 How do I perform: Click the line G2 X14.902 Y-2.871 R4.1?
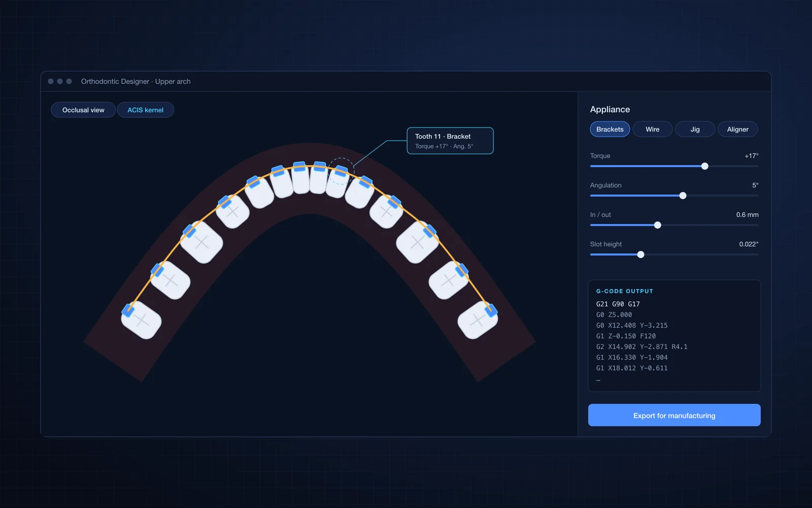click(642, 346)
